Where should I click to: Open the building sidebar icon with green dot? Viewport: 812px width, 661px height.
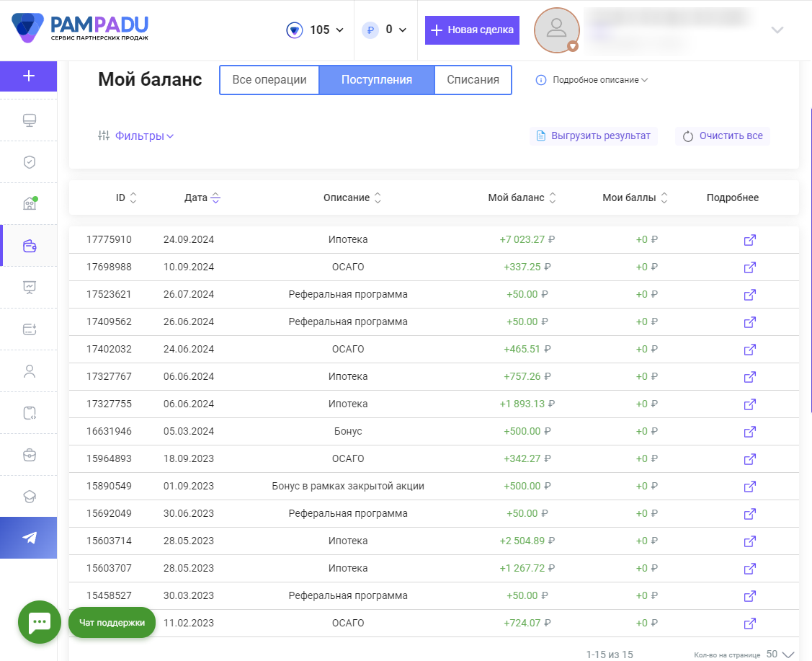(30, 203)
